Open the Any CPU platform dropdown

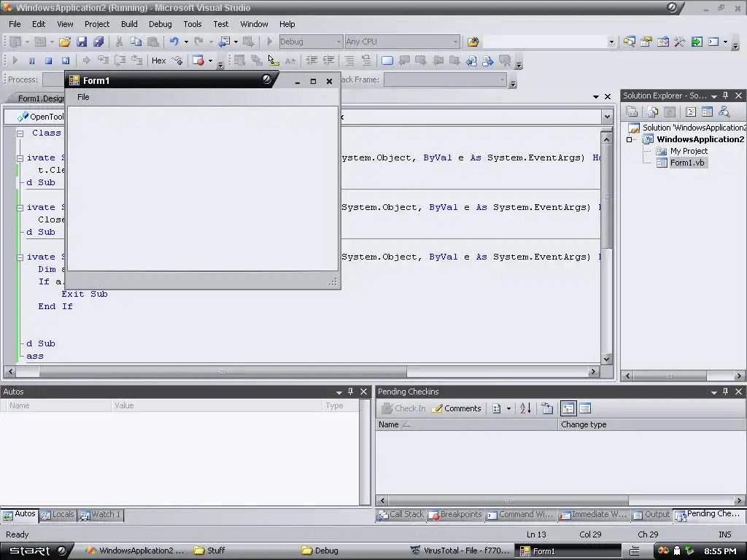(455, 42)
